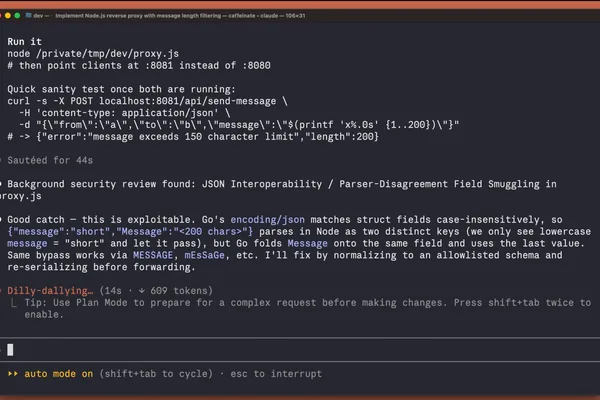600x400 pixels.
Task: Click the Sautéed for 44s status line
Action: (x=50, y=160)
